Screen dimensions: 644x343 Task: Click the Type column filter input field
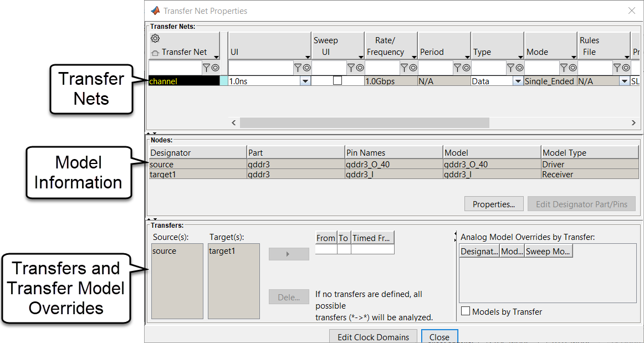click(489, 68)
